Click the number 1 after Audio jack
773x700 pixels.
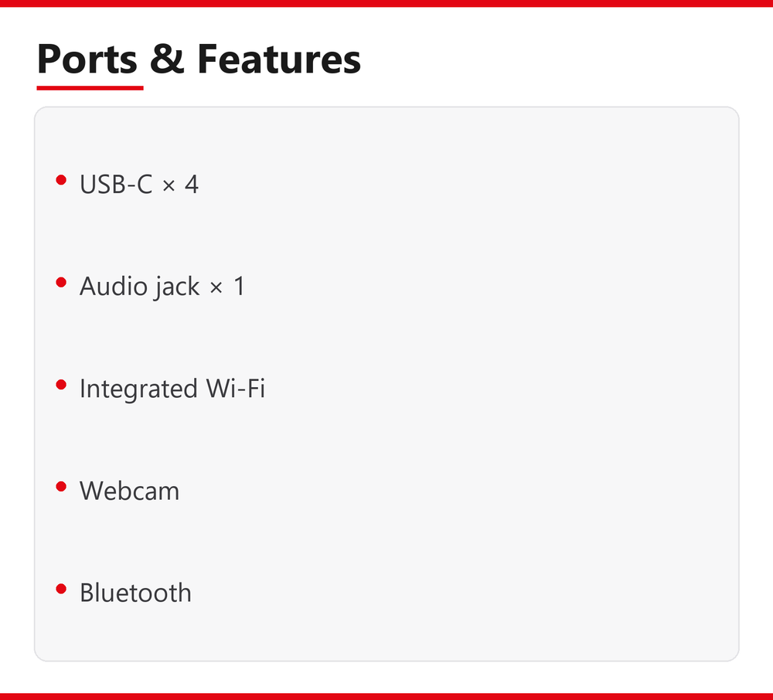[239, 286]
